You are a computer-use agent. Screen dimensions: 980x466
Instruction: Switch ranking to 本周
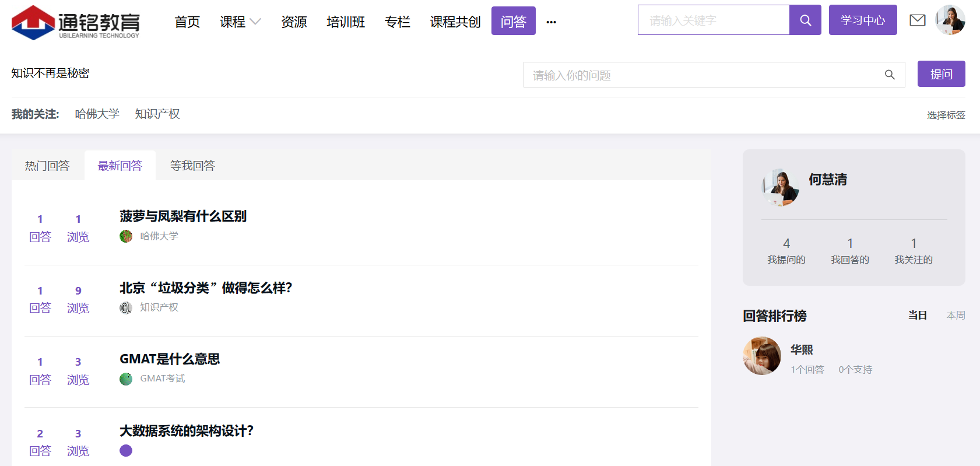click(956, 315)
